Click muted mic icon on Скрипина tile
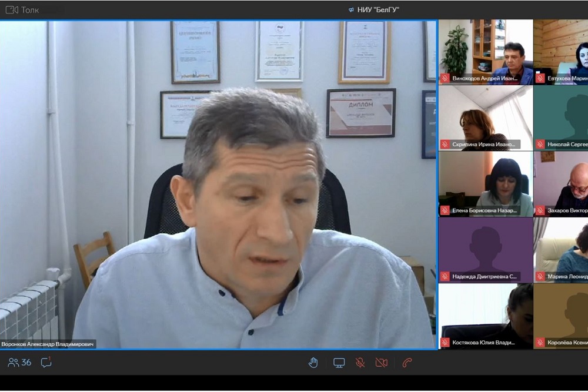The width and height of the screenshot is (588, 392). 445,145
